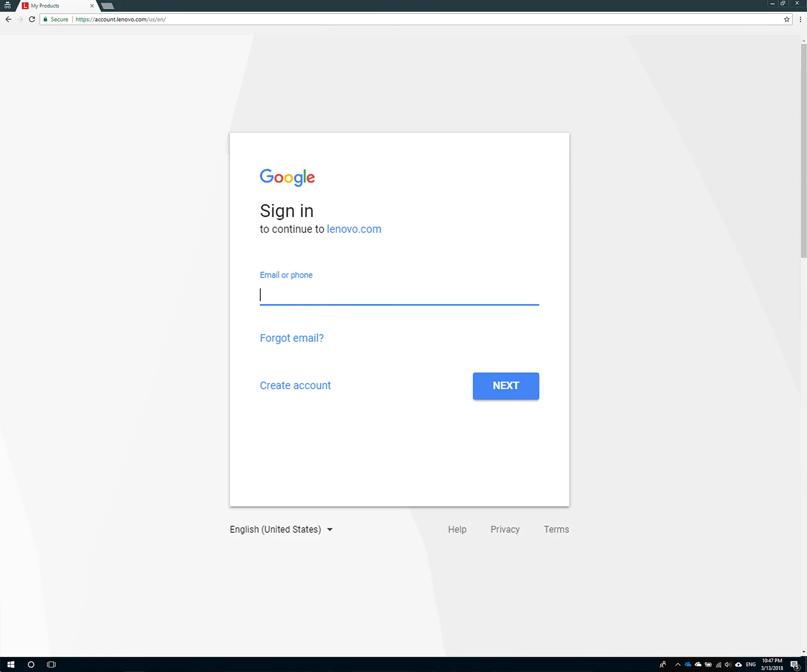This screenshot has width=807, height=672.
Task: Open the English (United States) language dropdown
Action: (x=281, y=529)
